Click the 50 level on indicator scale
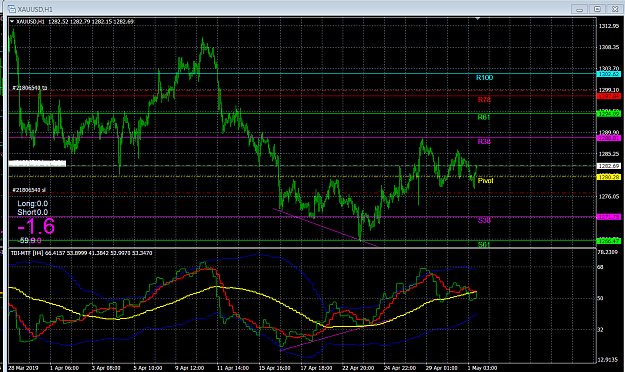 [600, 298]
